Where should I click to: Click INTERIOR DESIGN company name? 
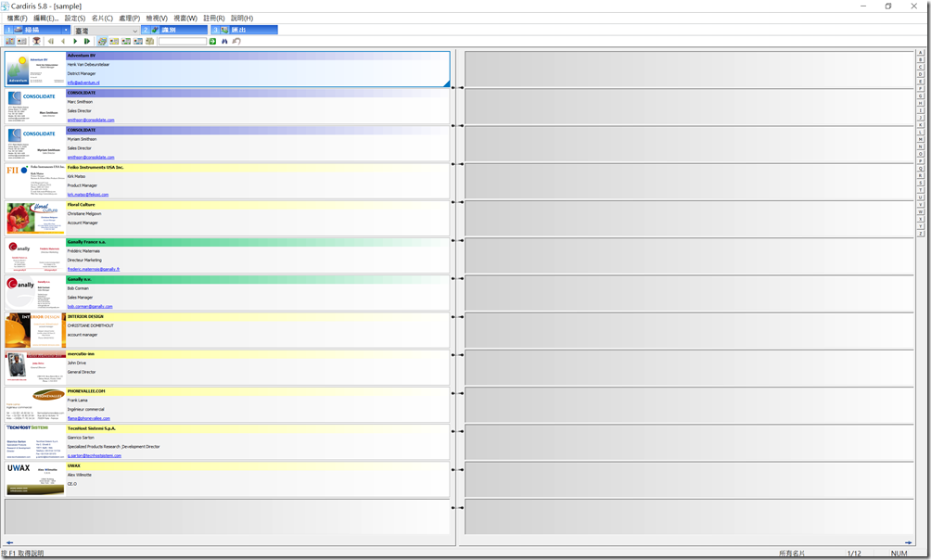[x=85, y=316]
